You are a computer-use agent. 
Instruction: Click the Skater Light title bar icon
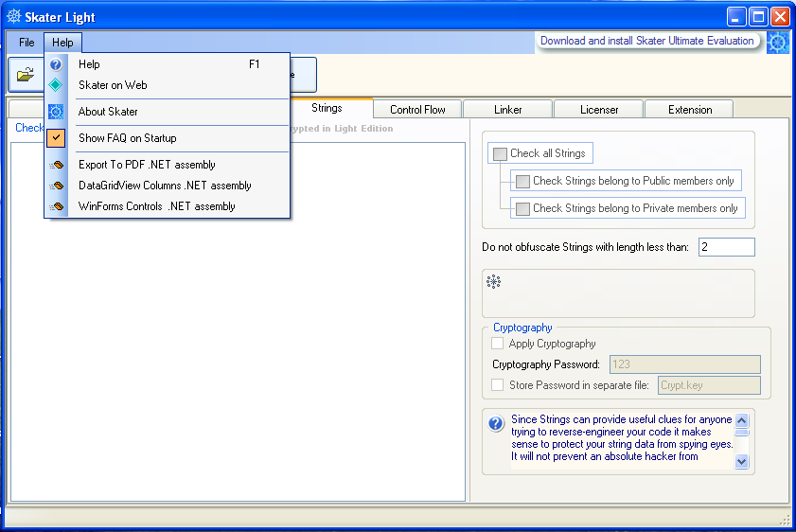13,16
